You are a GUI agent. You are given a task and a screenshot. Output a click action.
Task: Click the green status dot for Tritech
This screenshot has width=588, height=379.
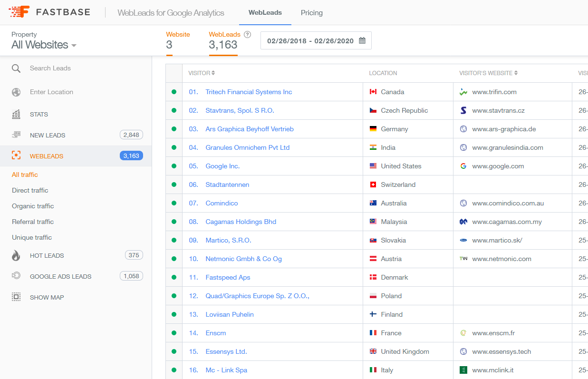[x=174, y=92]
